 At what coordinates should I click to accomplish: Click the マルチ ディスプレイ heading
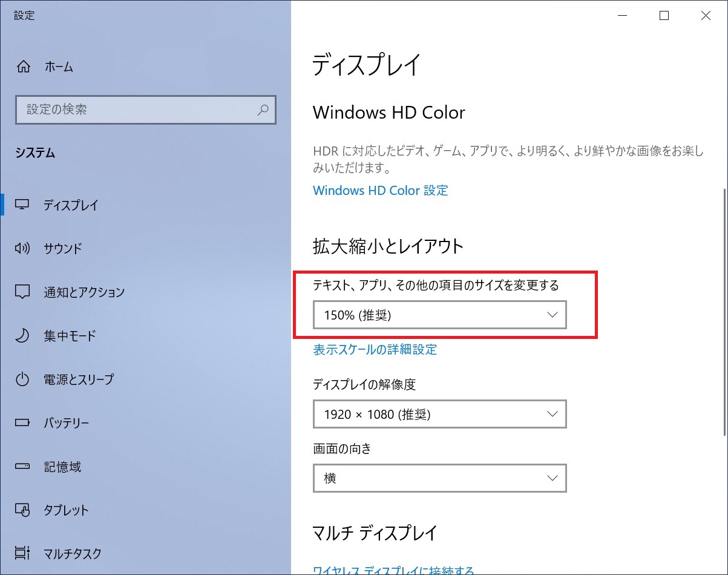pyautogui.click(x=375, y=533)
